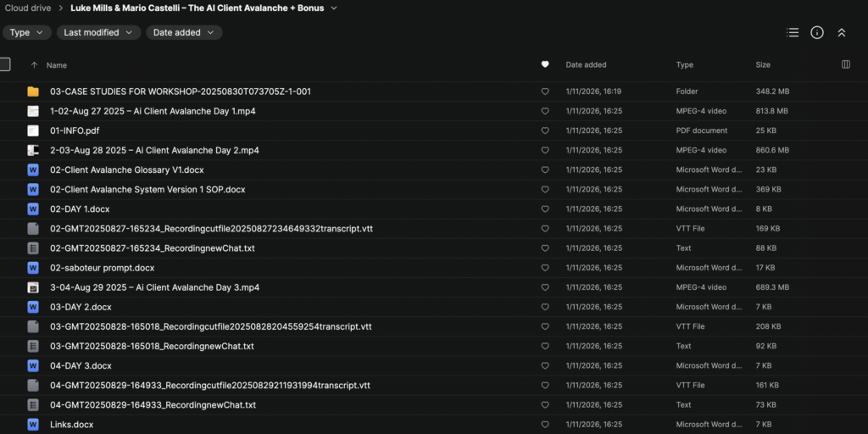Click the folder icon for 03-CASE STUDIES

tap(33, 92)
